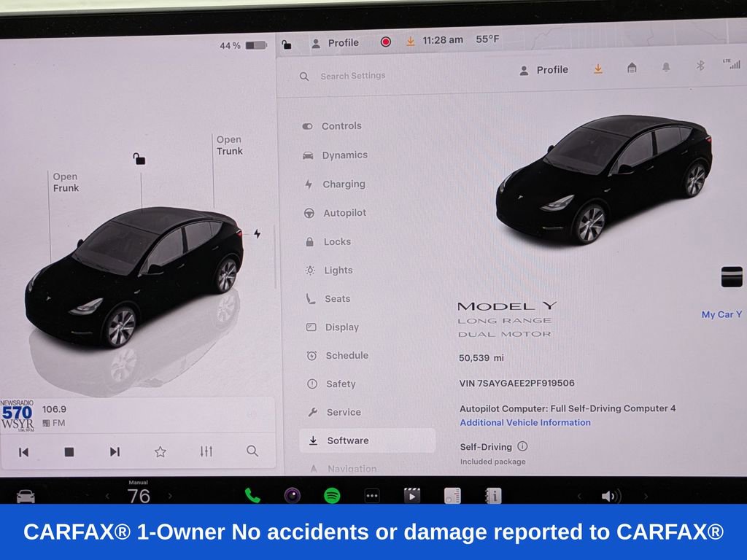Tap the Self-Driving info circle icon

pyautogui.click(x=522, y=446)
